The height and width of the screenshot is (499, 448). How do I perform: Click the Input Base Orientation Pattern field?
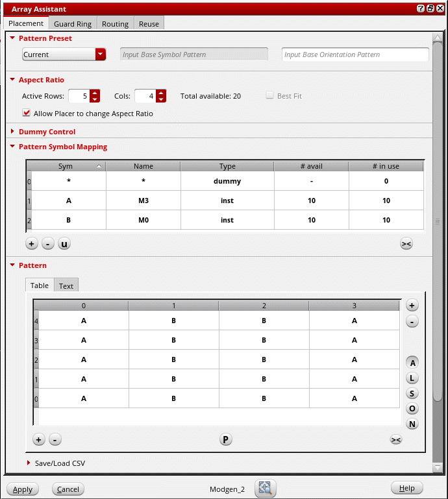point(355,55)
